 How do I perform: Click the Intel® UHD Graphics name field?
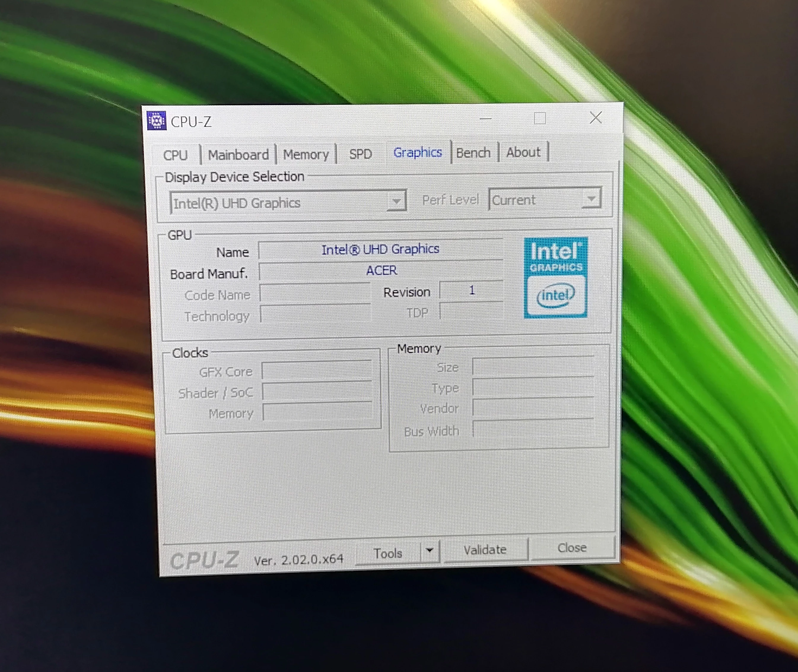pos(381,249)
